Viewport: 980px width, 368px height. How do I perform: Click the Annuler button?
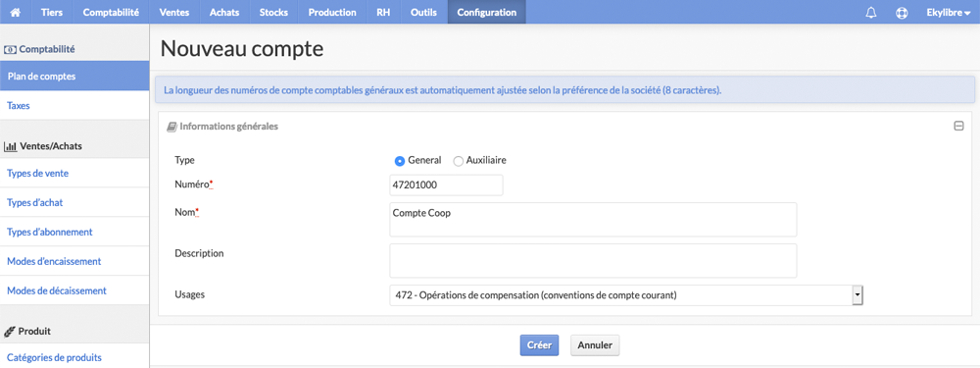tap(595, 344)
